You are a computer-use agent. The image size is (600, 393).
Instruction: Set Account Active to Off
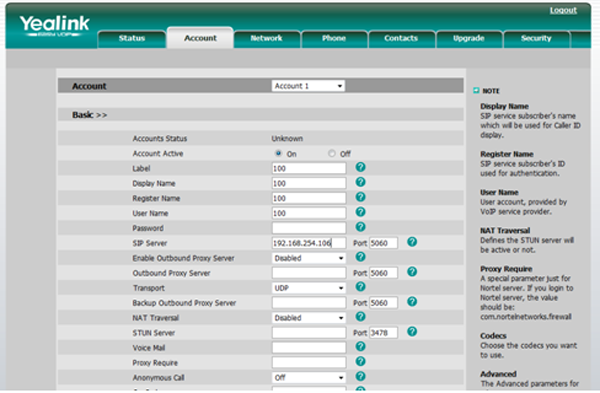331,153
